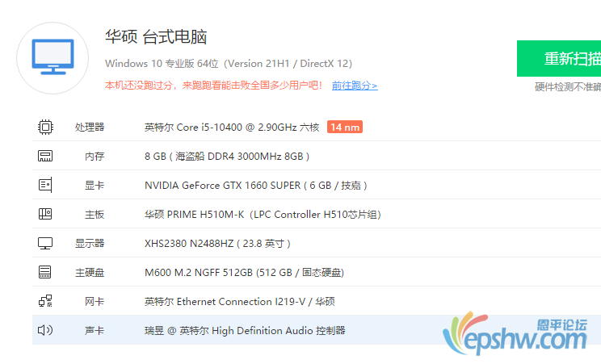Viewport: 601px width, 364px height.
Task: Click the processor chip icon
Action: tap(45, 127)
